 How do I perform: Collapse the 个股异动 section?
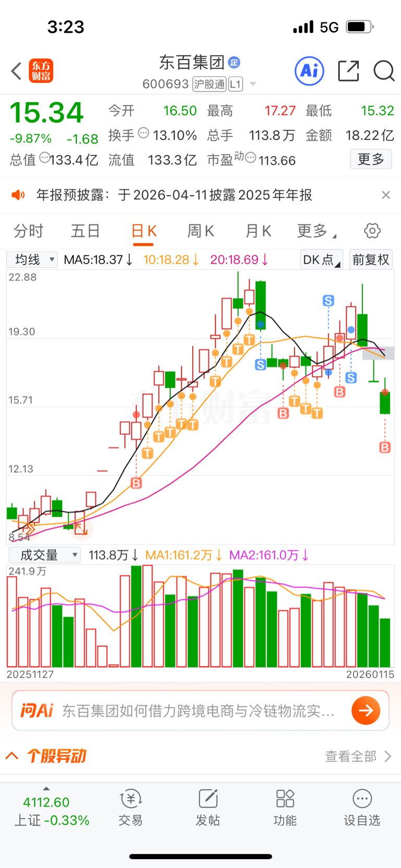coord(12,756)
